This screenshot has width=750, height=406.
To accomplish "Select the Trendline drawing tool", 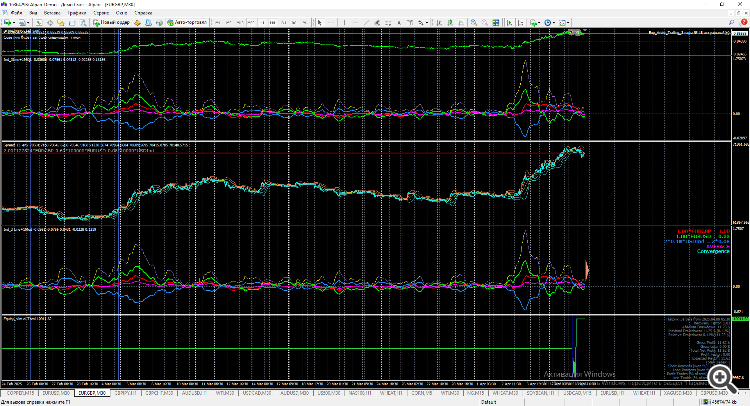I will [x=366, y=22].
